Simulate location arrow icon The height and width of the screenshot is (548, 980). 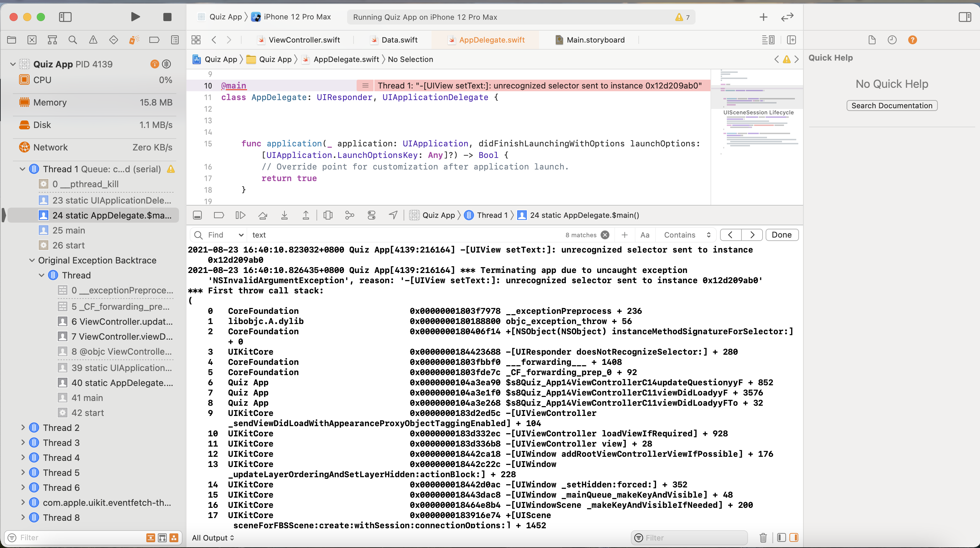[x=393, y=215]
